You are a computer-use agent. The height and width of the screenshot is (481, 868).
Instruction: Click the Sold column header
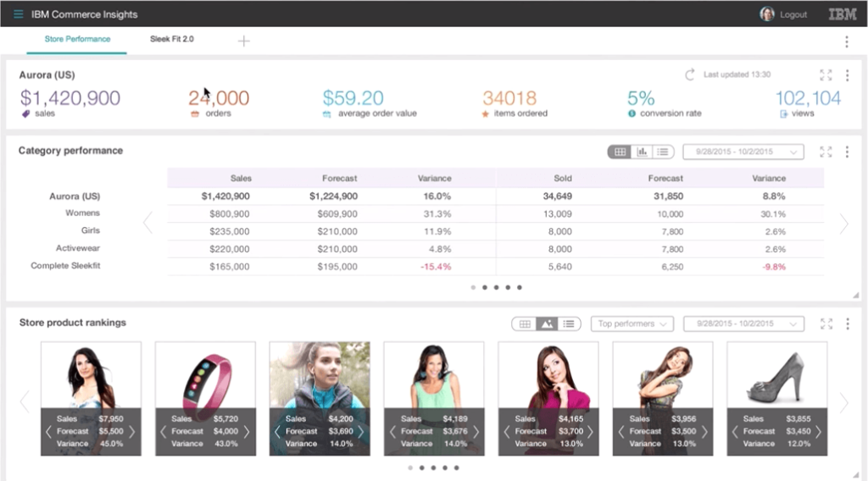tap(563, 179)
